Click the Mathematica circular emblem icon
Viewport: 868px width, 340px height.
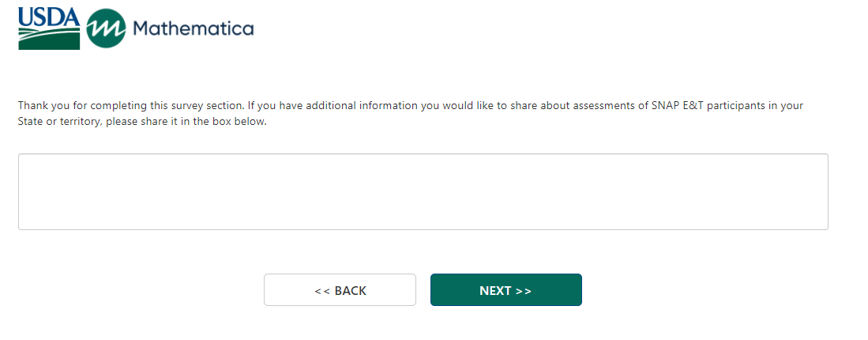[x=106, y=29]
